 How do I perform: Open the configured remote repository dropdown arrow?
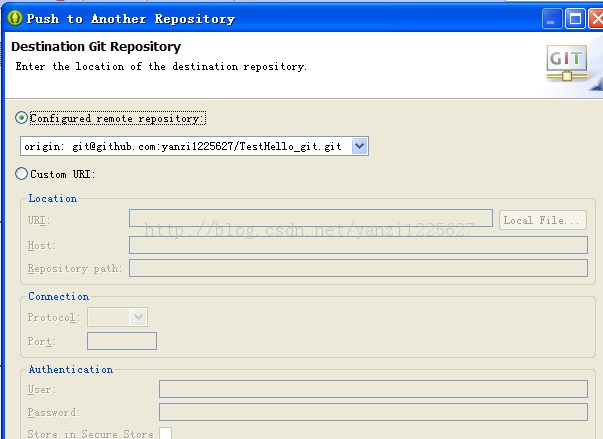[x=360, y=146]
